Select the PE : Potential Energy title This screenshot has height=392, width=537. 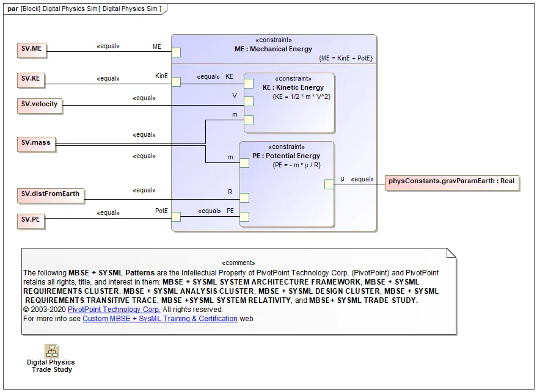(x=287, y=156)
